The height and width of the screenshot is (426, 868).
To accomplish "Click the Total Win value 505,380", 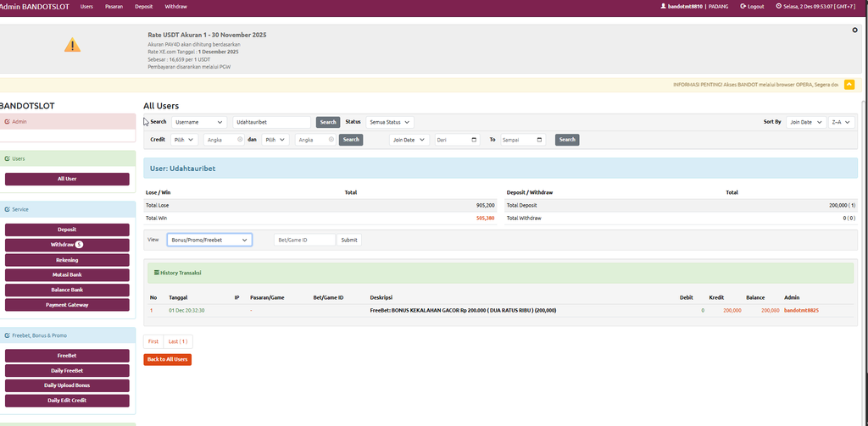I will pos(485,219).
